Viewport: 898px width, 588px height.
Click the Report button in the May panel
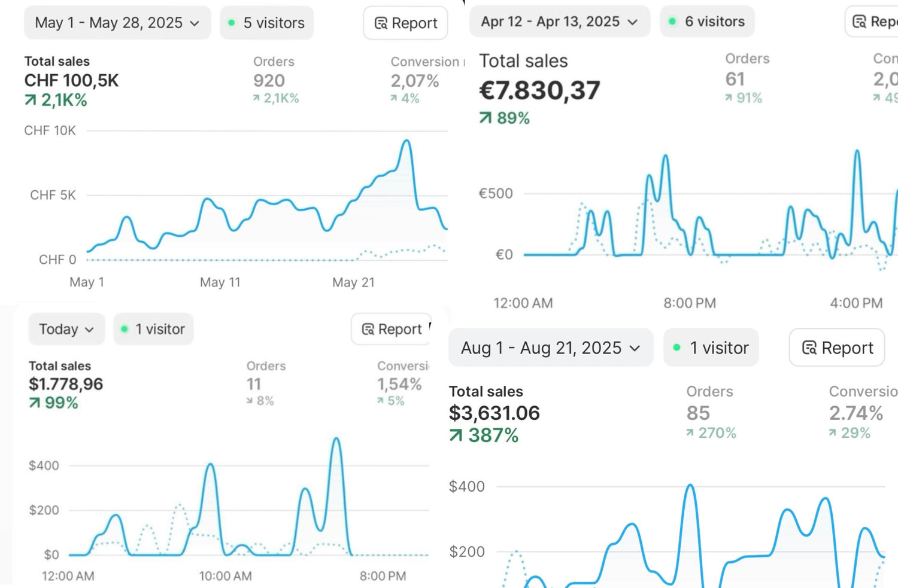pos(405,23)
